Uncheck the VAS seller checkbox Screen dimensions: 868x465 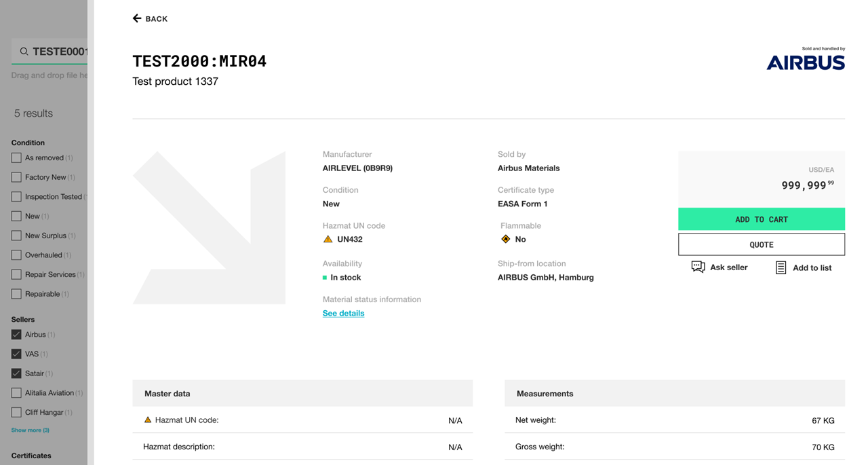click(16, 354)
